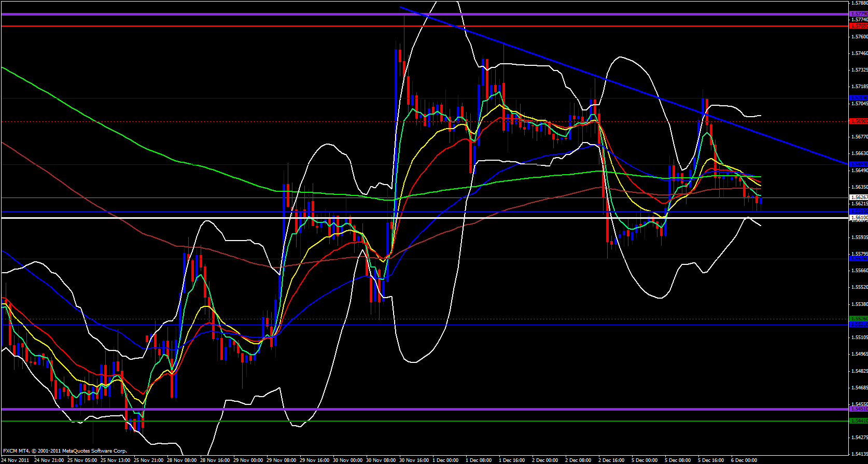Click the red 1.57690 price label
The height and width of the screenshot is (464, 868).
(x=859, y=25)
